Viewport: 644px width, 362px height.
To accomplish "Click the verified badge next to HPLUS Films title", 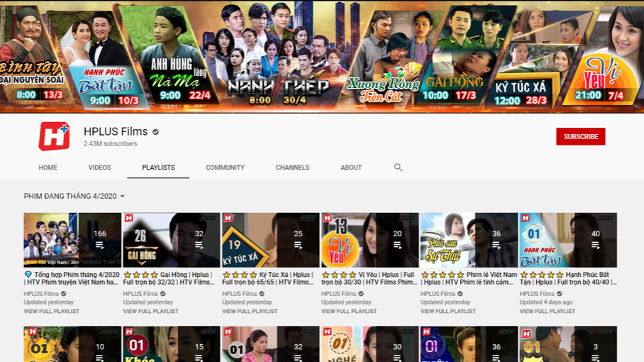I will [155, 132].
